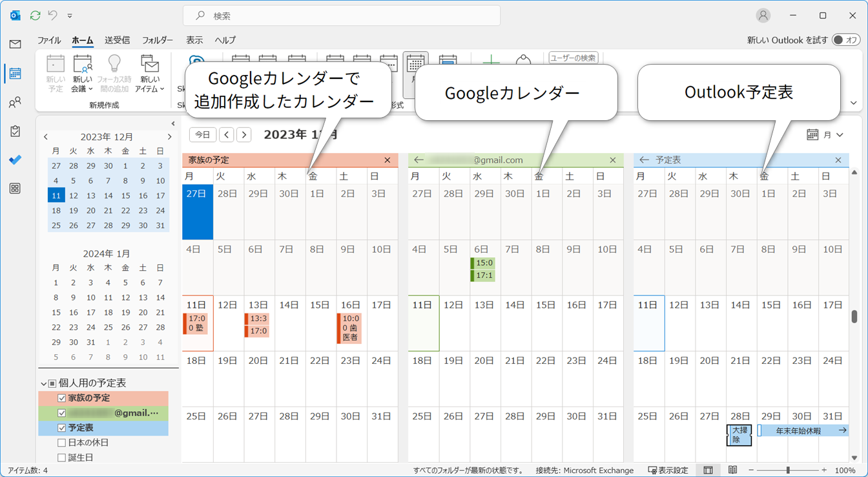Click the 表示設定 button in status bar
Screen dimensions: 868x477
pyautogui.click(x=668, y=470)
